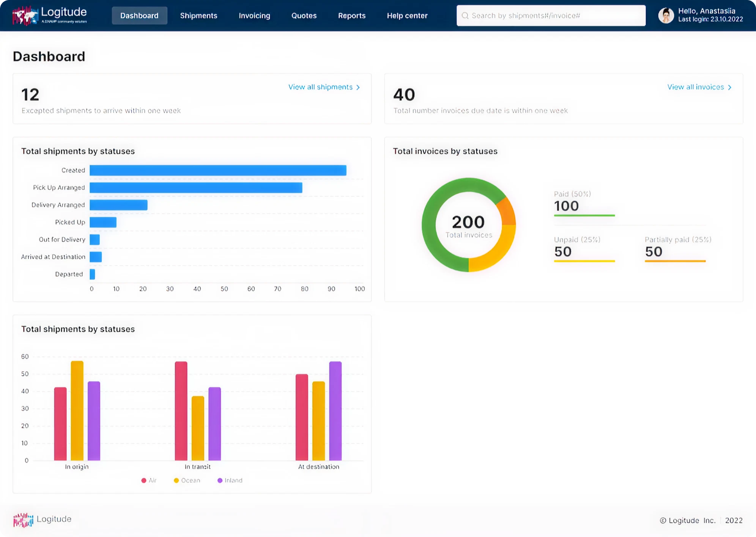This screenshot has width=756, height=537.
Task: Click the search magnifier icon
Action: [x=465, y=16]
